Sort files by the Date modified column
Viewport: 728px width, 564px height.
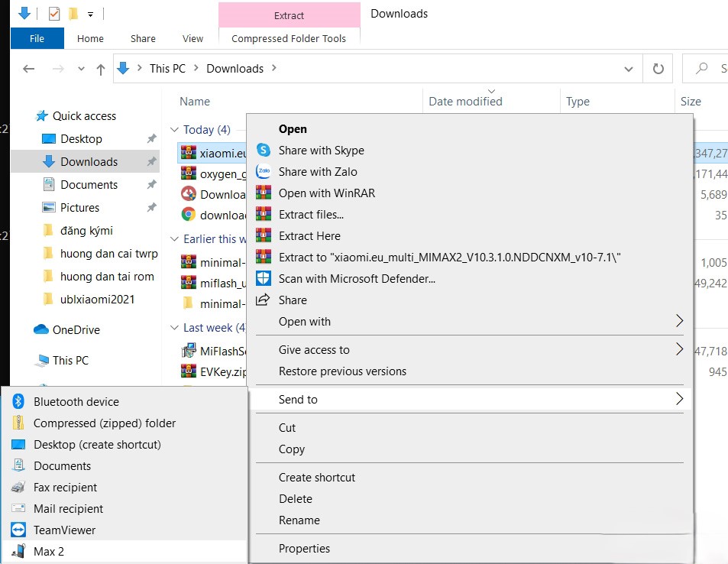(x=465, y=102)
